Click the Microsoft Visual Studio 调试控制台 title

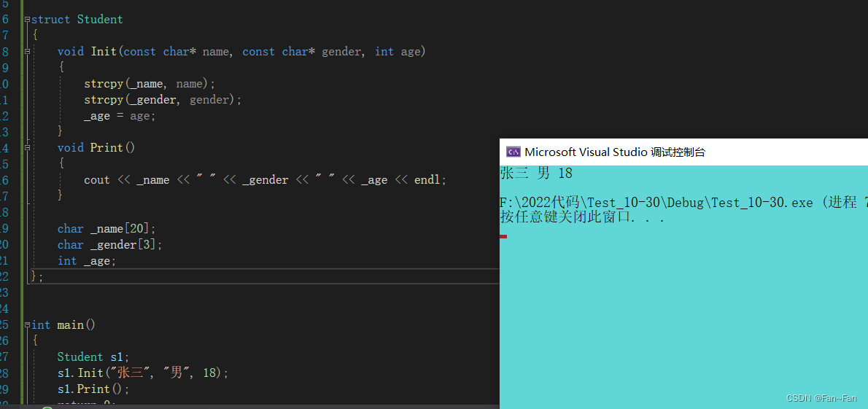tap(615, 152)
